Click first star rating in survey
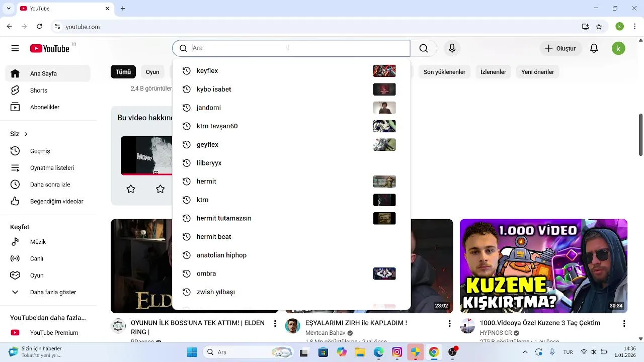Screen dimensions: 644x362 (131, 189)
